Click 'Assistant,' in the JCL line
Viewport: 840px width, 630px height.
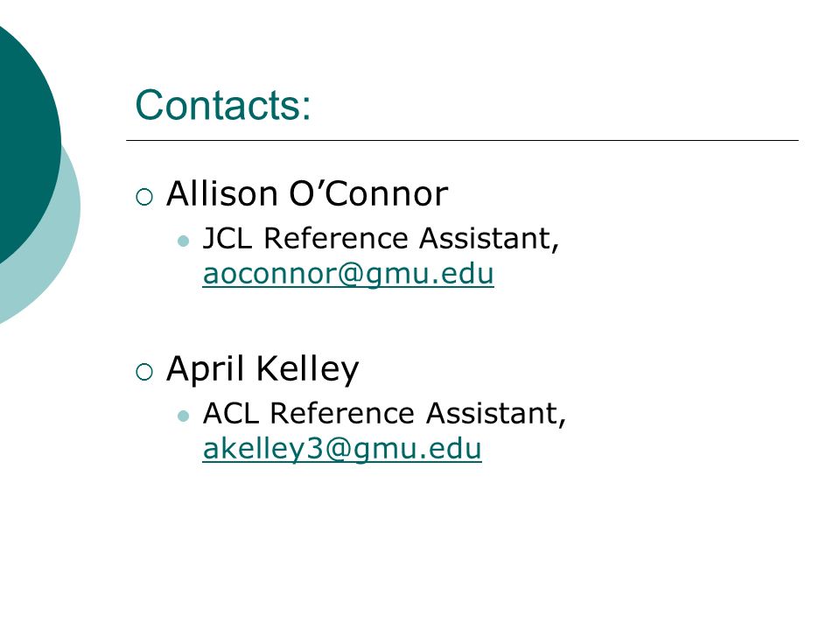[x=489, y=238]
